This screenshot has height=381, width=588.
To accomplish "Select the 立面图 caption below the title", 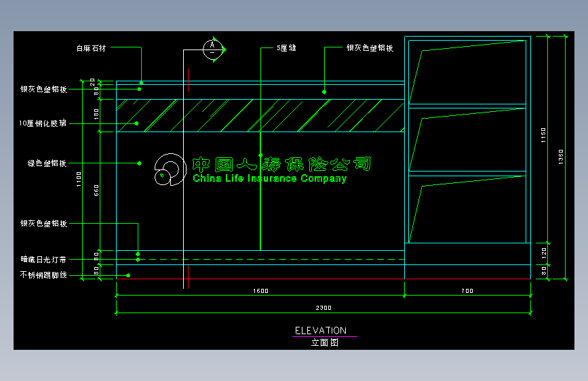I will click(325, 342).
